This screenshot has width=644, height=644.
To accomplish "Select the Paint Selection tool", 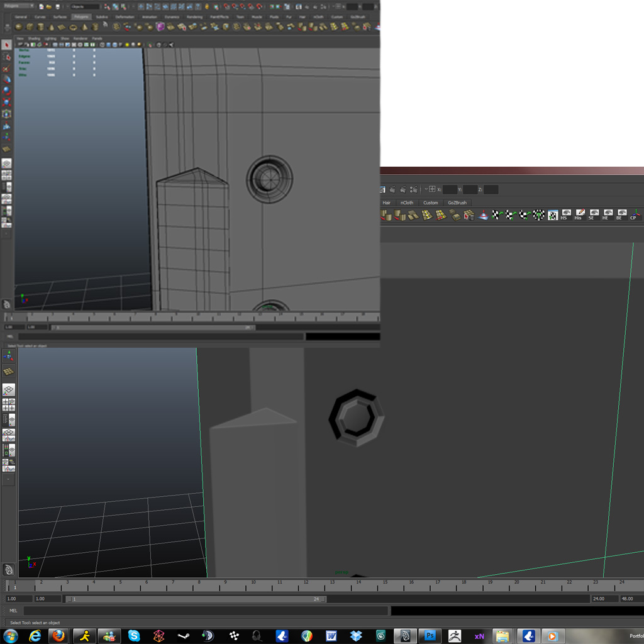I will 7,68.
